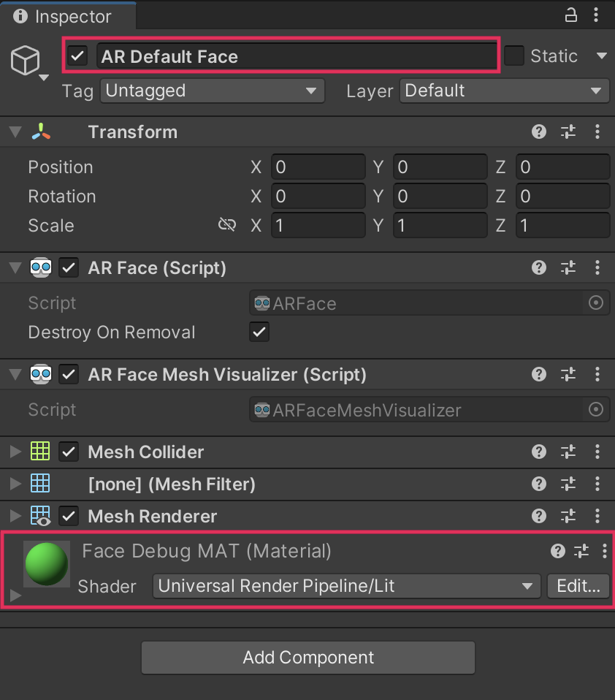Open Mesh Renderer preset settings icon

pyautogui.click(x=568, y=516)
